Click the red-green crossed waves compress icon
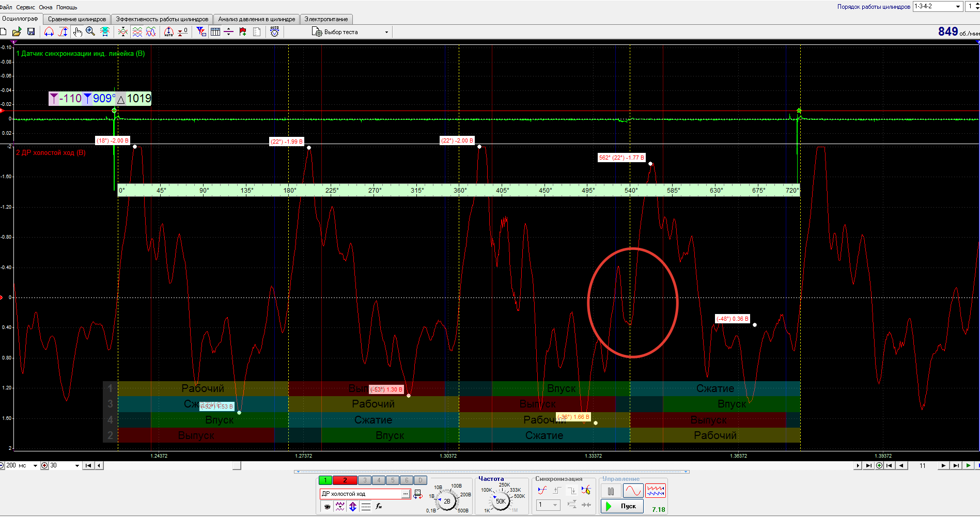Screen dimensions: 980x517 (x=123, y=32)
